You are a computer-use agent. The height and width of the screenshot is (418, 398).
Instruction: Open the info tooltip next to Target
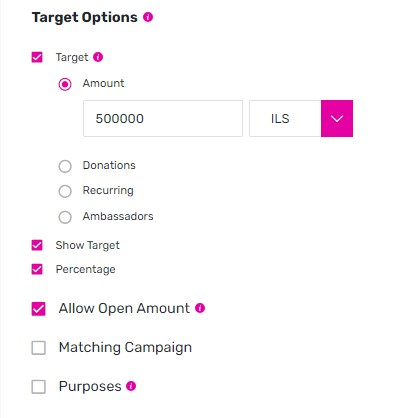click(x=98, y=57)
